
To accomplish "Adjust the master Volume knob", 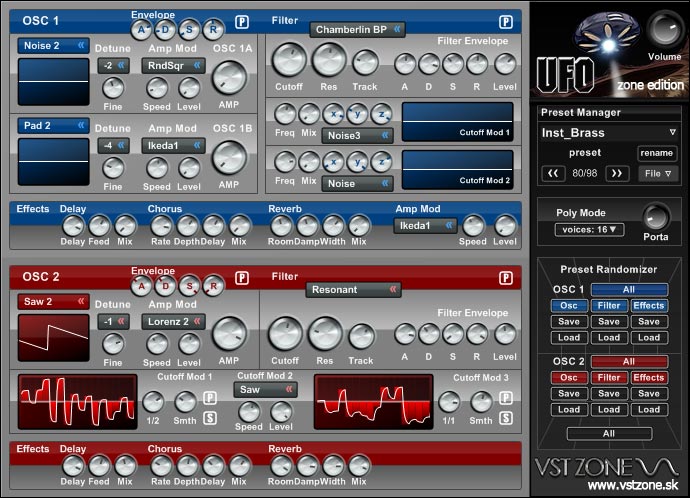I will tap(665, 29).
